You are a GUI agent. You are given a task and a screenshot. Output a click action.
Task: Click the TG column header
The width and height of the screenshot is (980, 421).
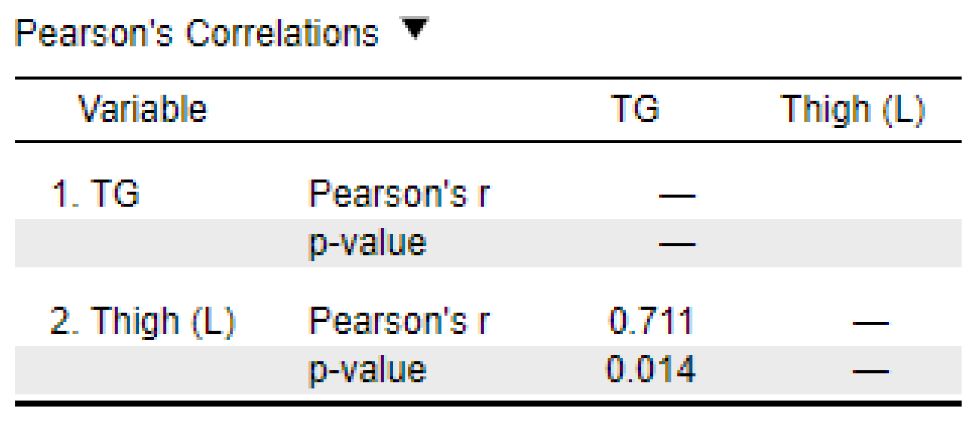(x=635, y=109)
